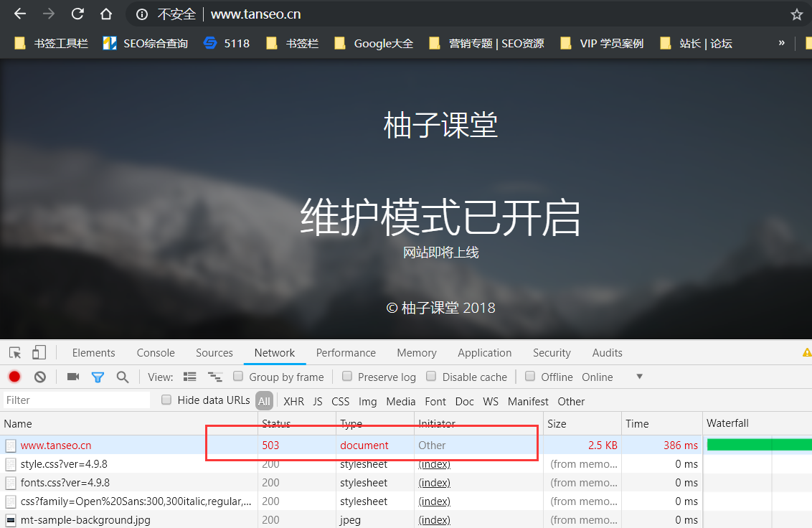
Task: Switch to the Memory tab
Action: (x=417, y=353)
